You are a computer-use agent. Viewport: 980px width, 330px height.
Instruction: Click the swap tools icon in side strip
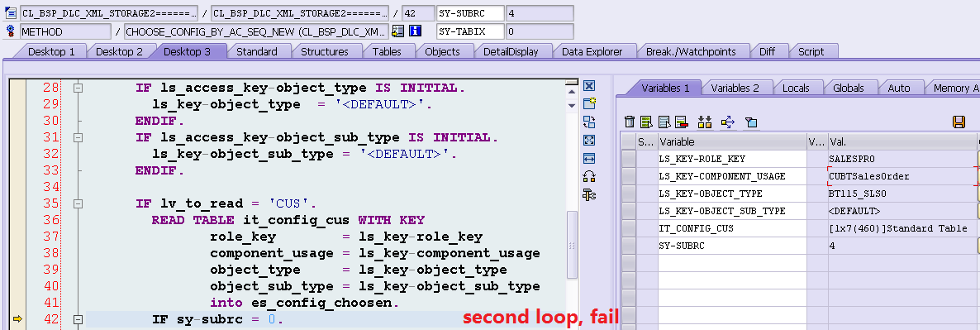(x=589, y=122)
